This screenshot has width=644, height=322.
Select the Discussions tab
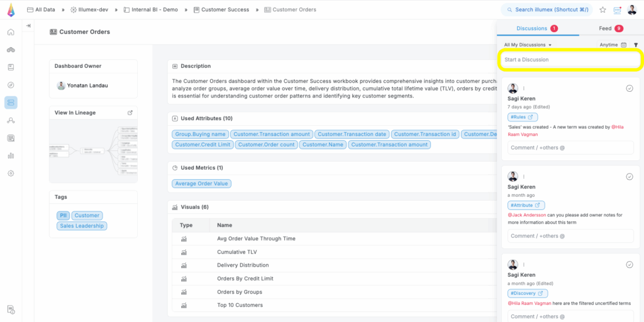tap(536, 28)
